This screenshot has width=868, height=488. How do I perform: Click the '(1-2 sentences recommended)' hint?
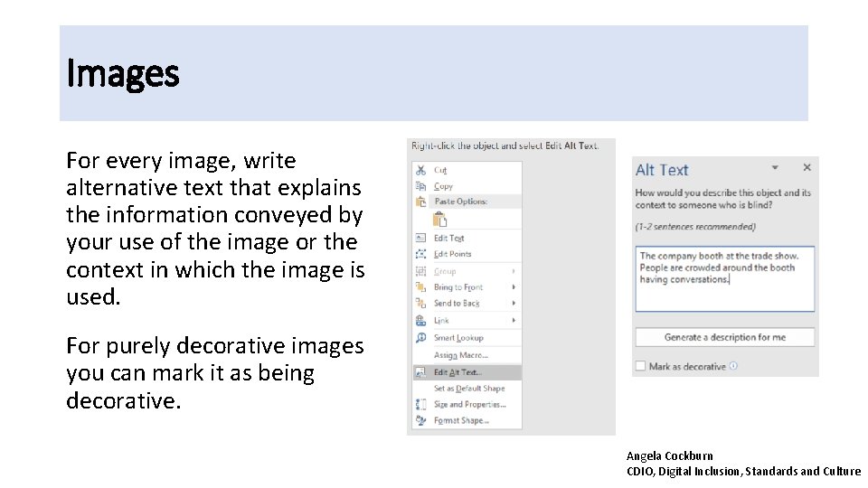coord(695,226)
